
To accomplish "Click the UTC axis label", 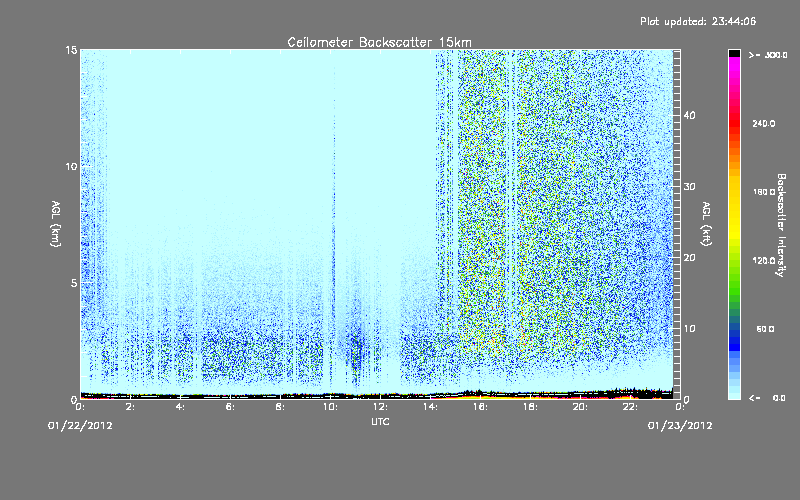I will point(380,421).
